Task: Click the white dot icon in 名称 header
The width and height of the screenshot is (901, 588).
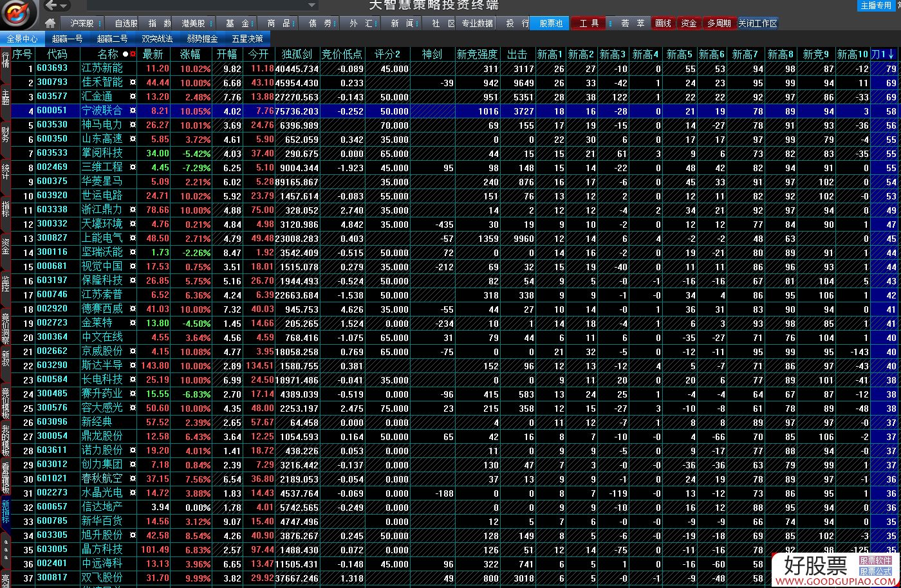Action: click(x=125, y=54)
